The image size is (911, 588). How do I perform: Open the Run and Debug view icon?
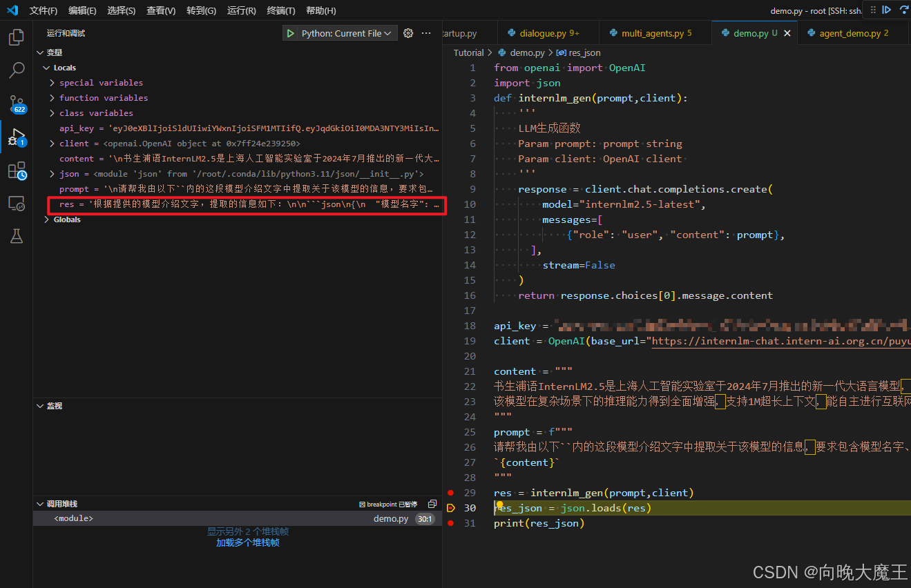point(17,137)
